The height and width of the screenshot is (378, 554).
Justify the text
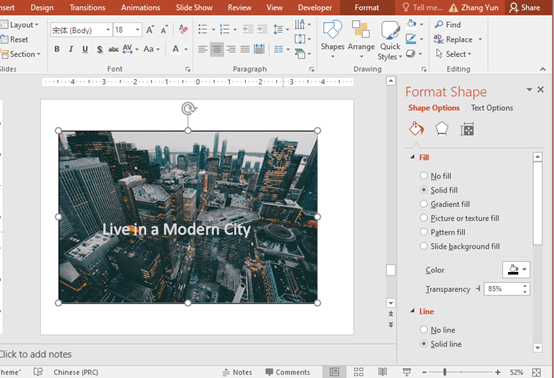click(245, 49)
